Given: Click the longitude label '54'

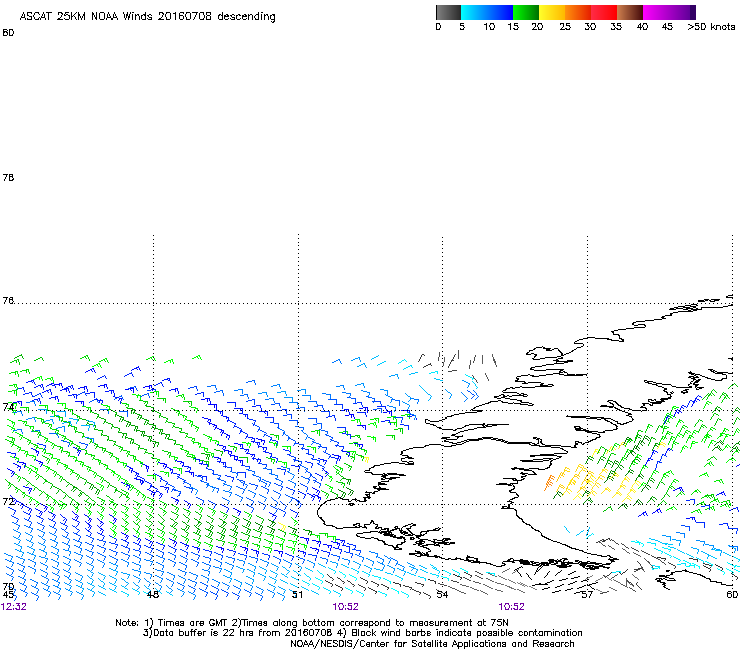Looking at the screenshot, I should pos(442,594).
